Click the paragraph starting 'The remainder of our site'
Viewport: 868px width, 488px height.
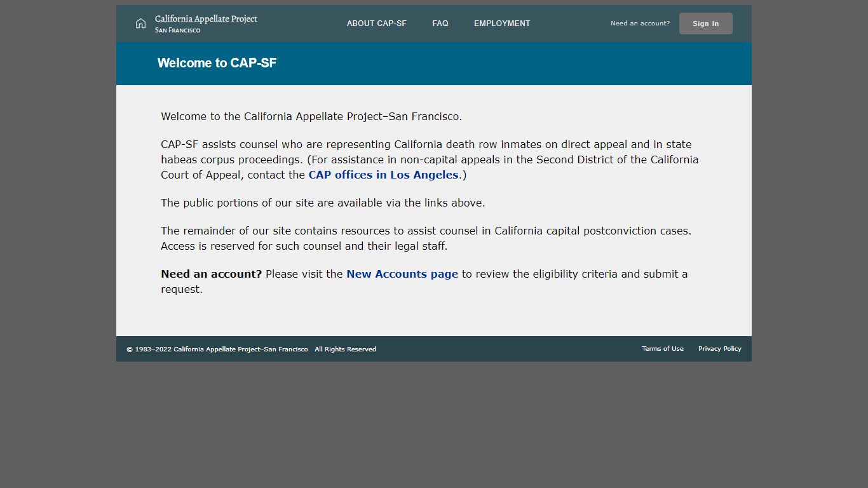pos(426,238)
